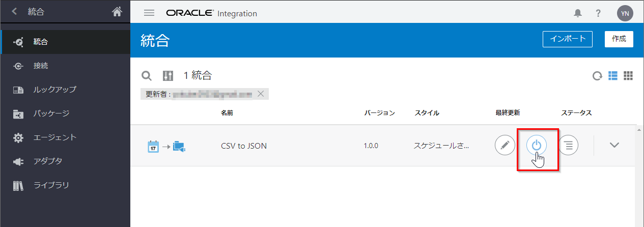The width and height of the screenshot is (644, 227).
Task: Search integrations with the magnifier icon
Action: pyautogui.click(x=147, y=76)
